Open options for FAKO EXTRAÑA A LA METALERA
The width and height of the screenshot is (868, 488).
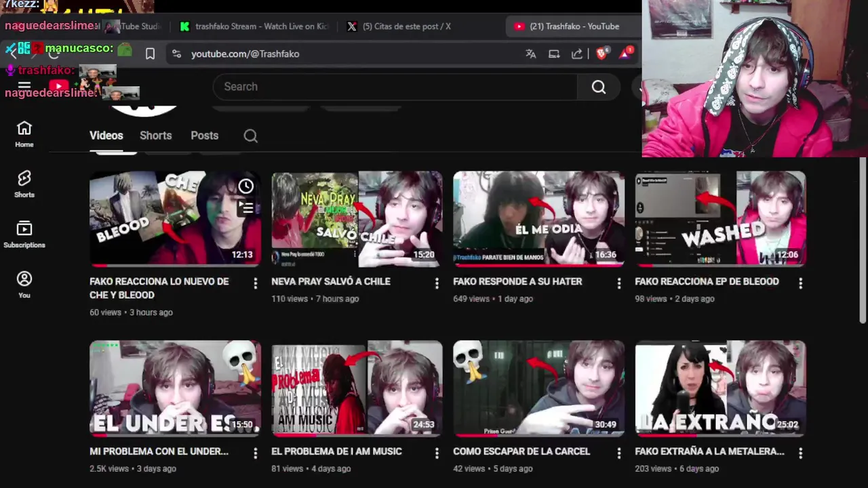coord(800,453)
